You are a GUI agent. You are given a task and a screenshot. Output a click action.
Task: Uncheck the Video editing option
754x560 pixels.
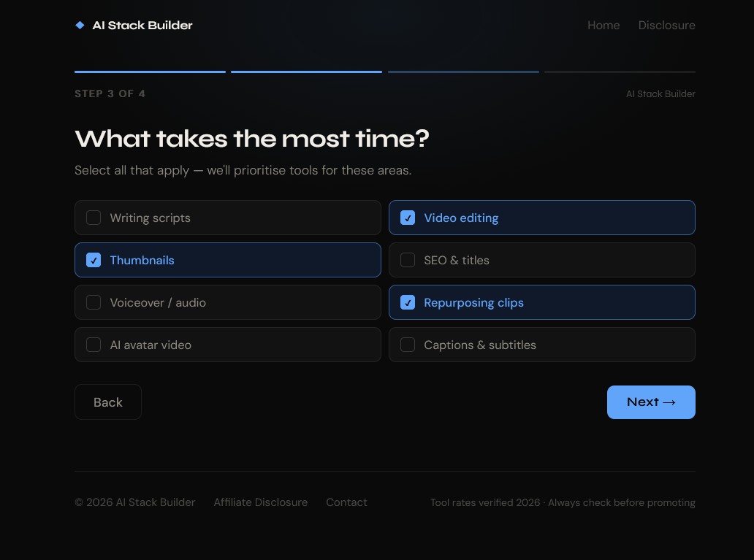pyautogui.click(x=408, y=218)
